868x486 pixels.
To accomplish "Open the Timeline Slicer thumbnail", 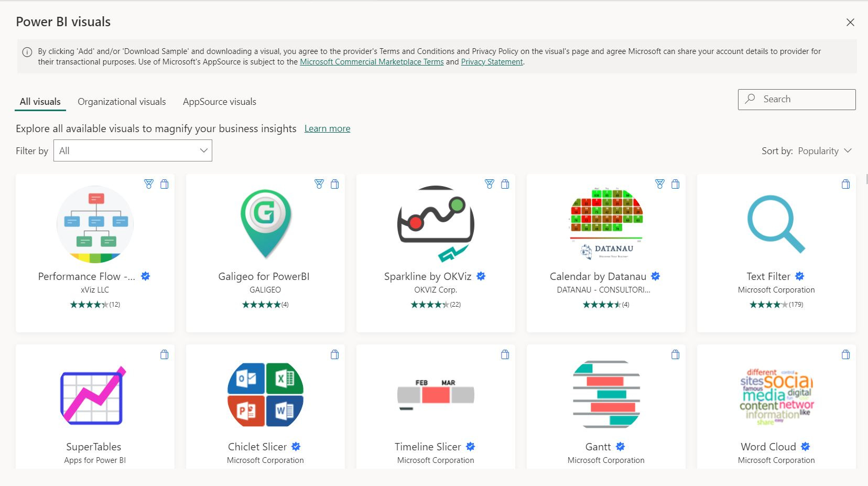I will pyautogui.click(x=436, y=395).
